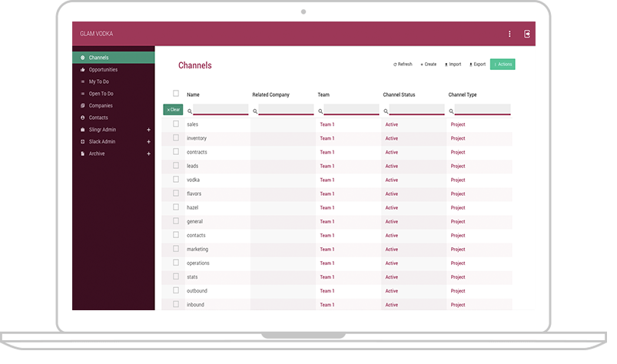Tick the flavors row checkbox
Image resolution: width=617 pixels, height=364 pixels.
(x=176, y=194)
